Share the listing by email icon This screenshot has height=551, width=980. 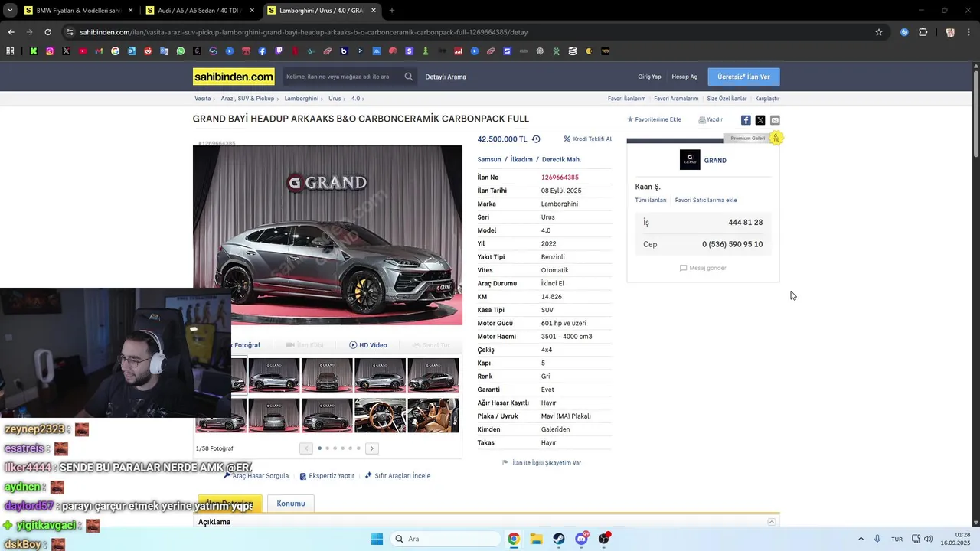[775, 120]
